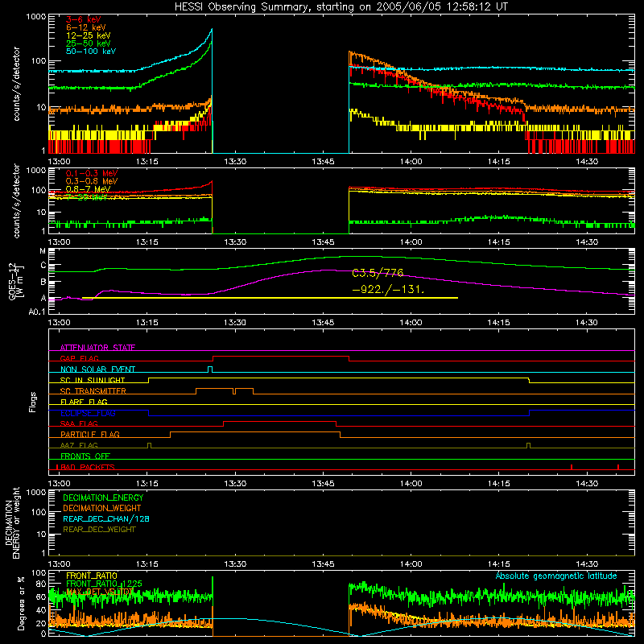Image resolution: width=644 pixels, height=644 pixels.
Task: Select the orange 6-12 keV legend label
Action: pyautogui.click(x=86, y=27)
